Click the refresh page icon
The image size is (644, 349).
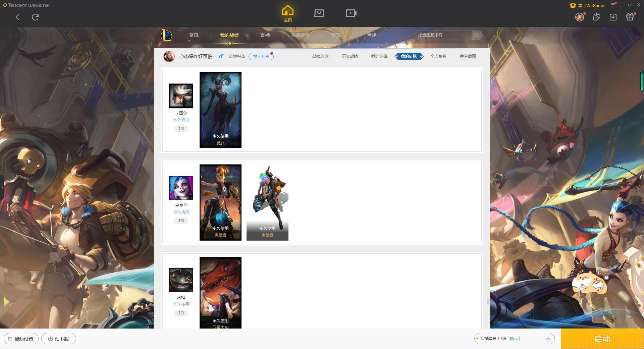tap(35, 17)
